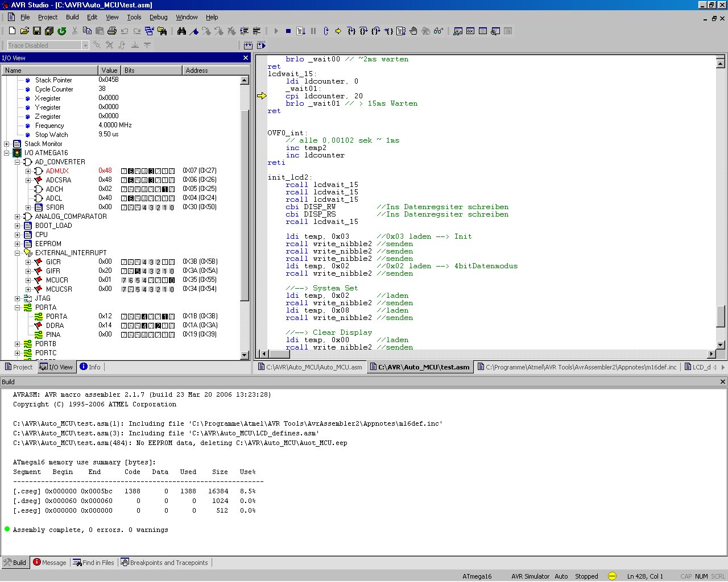This screenshot has height=582, width=728.
Task: Click the Save All icon
Action: tap(49, 31)
